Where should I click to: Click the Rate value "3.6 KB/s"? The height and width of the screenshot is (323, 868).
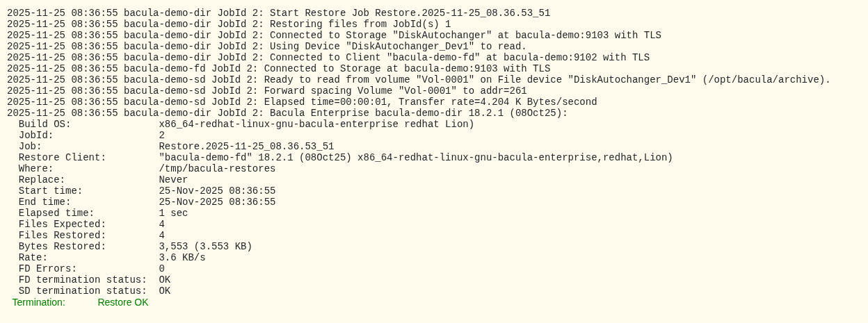click(x=182, y=258)
